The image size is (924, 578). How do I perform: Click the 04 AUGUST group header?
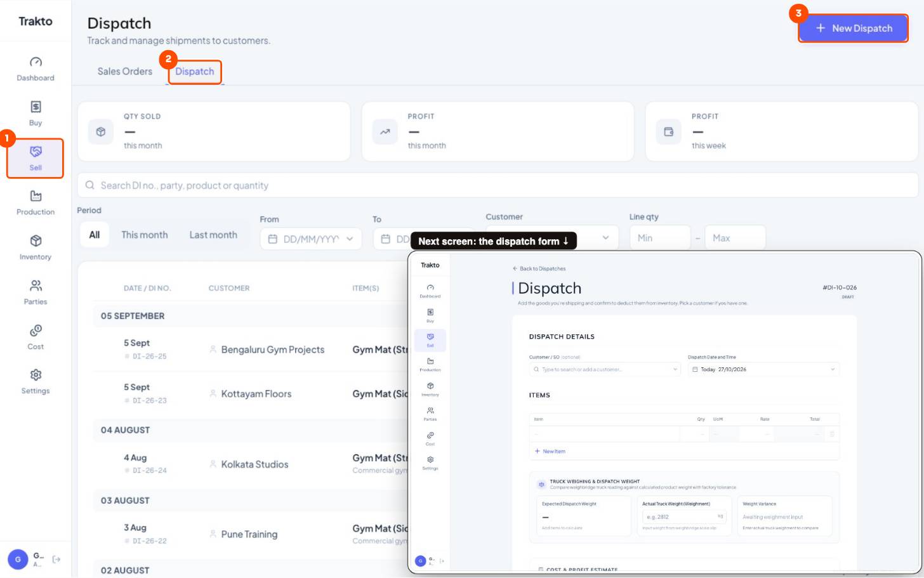coord(126,430)
